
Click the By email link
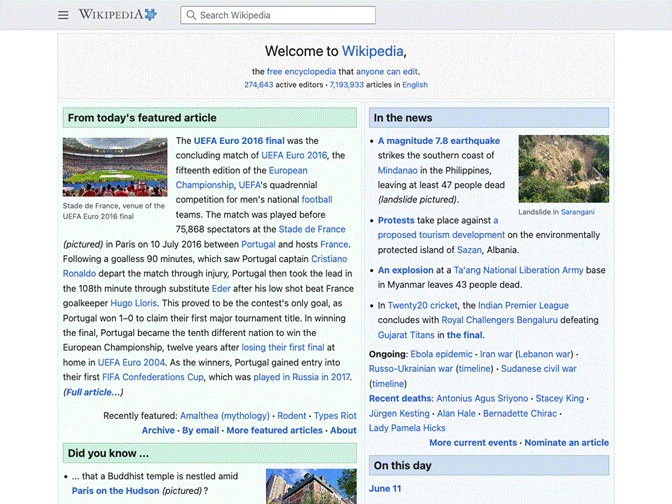click(x=201, y=430)
